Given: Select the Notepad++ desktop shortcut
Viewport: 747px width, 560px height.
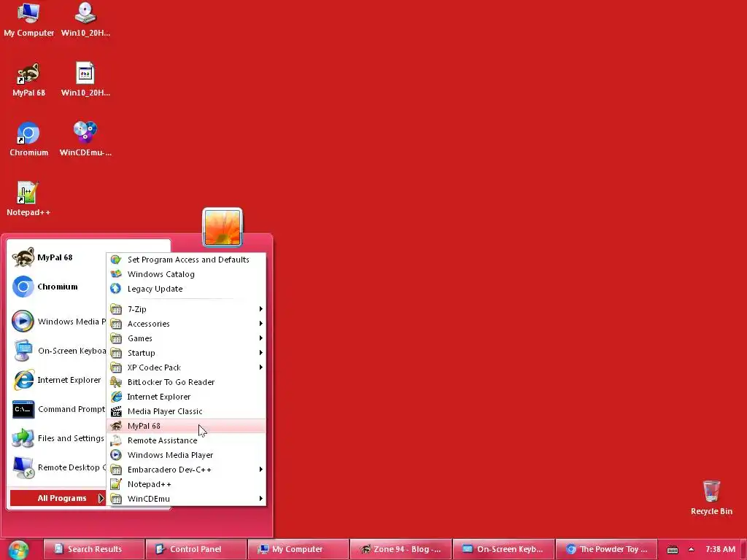Looking at the screenshot, I should (x=28, y=198).
